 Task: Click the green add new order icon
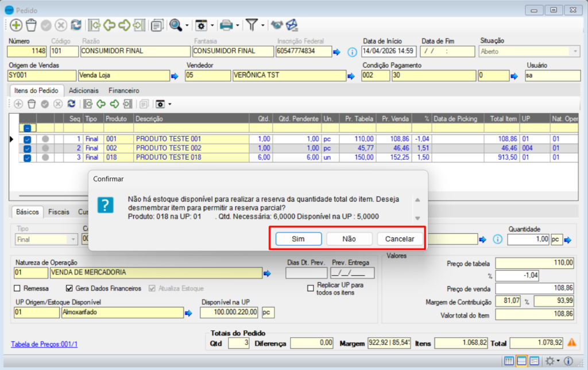coord(16,25)
